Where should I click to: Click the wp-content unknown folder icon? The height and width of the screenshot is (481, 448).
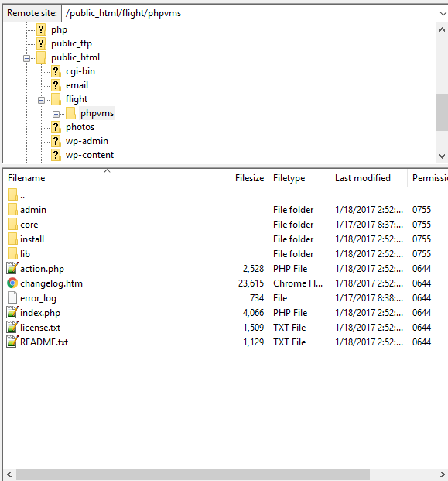[56, 155]
